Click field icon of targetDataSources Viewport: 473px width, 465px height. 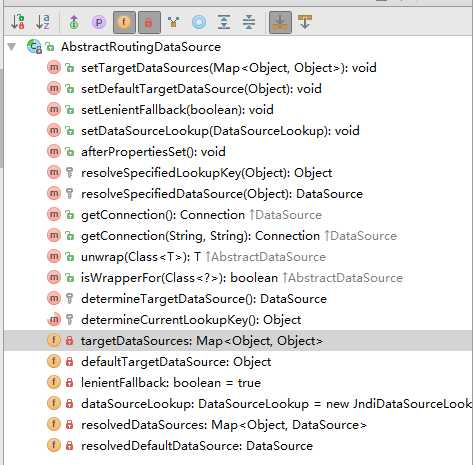pyautogui.click(x=54, y=340)
